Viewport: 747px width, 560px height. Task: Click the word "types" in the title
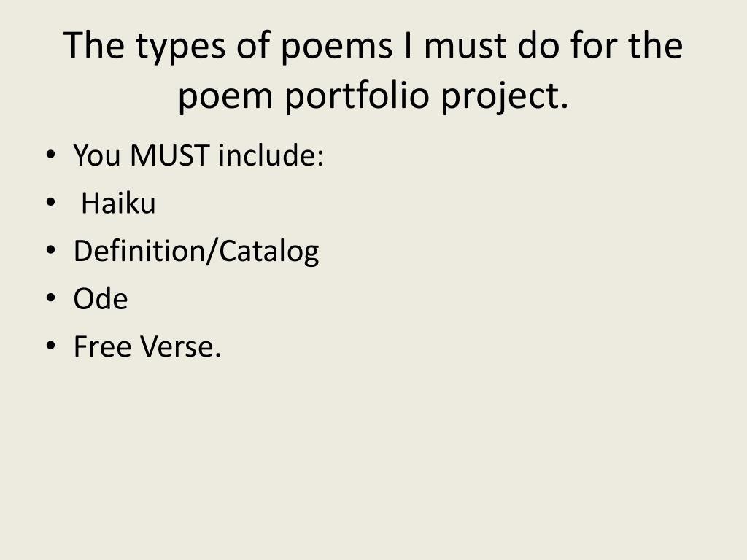click(x=180, y=47)
